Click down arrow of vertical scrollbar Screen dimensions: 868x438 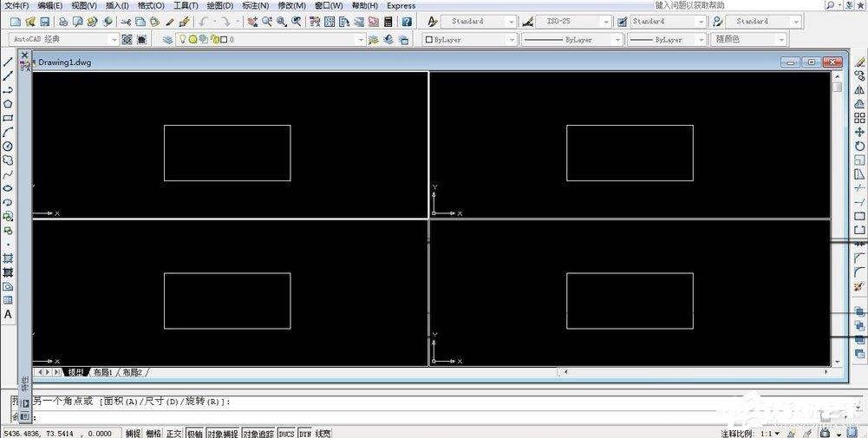837,362
